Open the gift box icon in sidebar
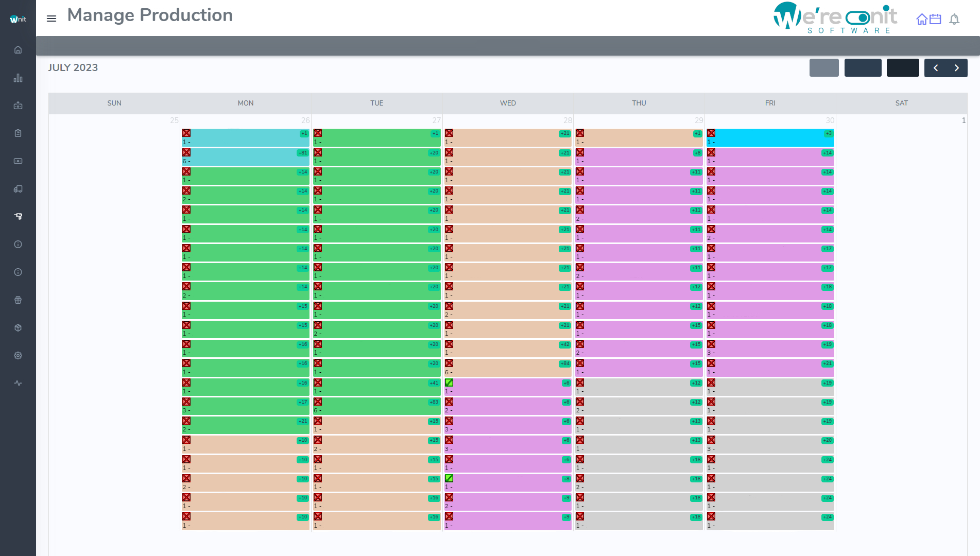The height and width of the screenshot is (556, 980). coord(18,300)
